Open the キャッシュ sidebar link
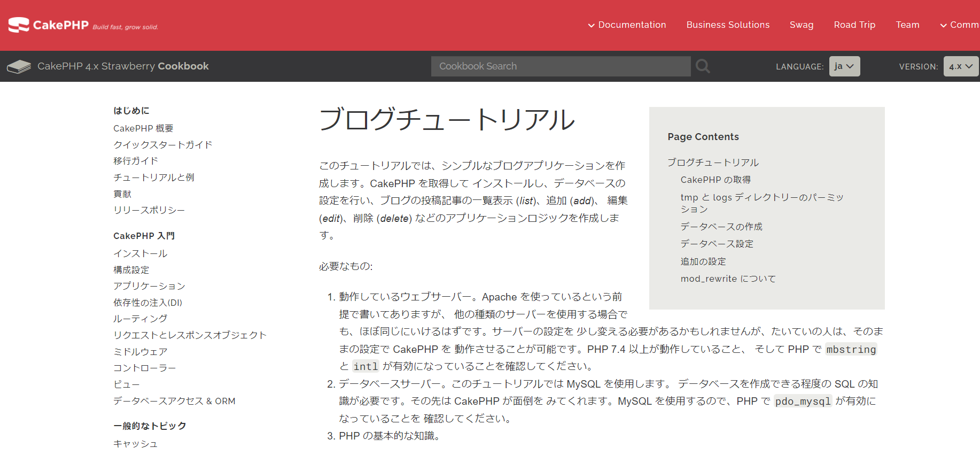The height and width of the screenshot is (455, 980). point(136,444)
